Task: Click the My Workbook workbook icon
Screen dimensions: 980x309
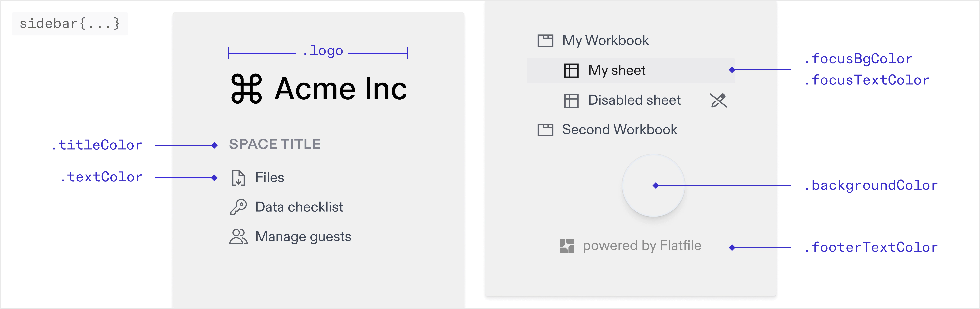Action: 545,40
